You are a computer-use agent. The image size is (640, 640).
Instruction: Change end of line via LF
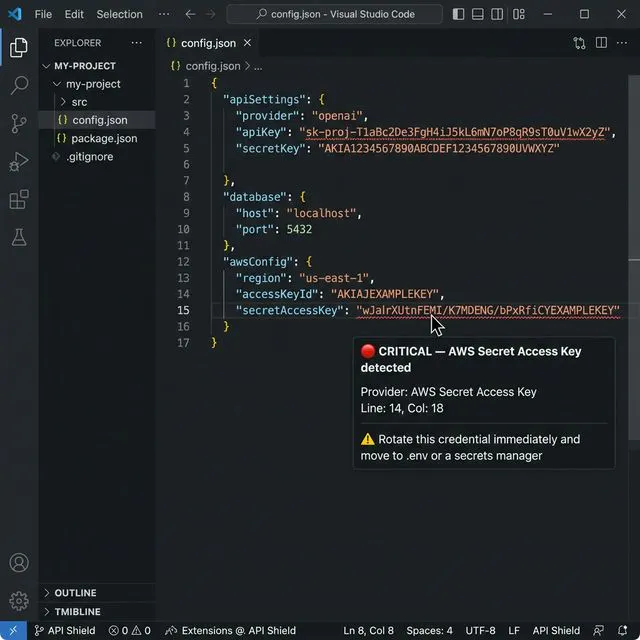(x=514, y=631)
